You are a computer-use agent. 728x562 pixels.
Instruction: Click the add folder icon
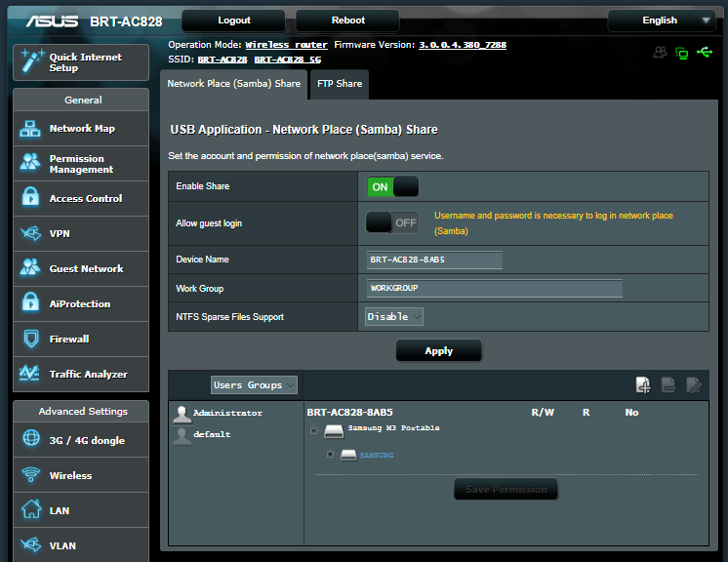click(x=643, y=385)
